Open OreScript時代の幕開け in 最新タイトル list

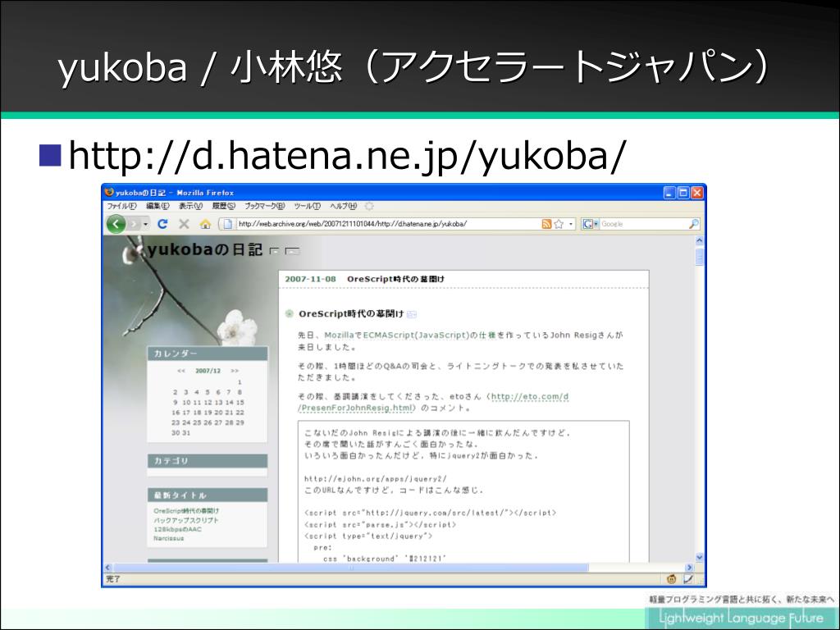click(186, 511)
